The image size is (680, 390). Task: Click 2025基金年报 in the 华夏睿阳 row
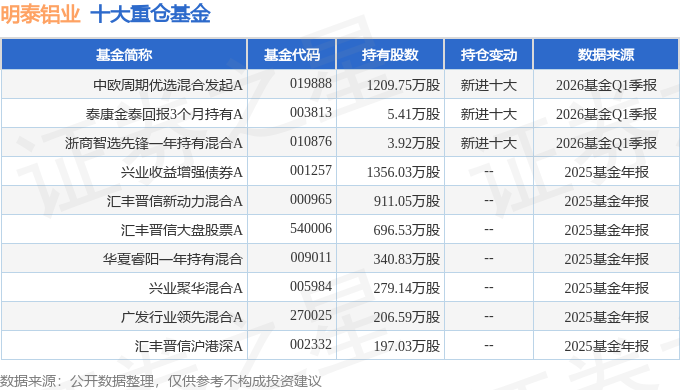click(x=606, y=259)
